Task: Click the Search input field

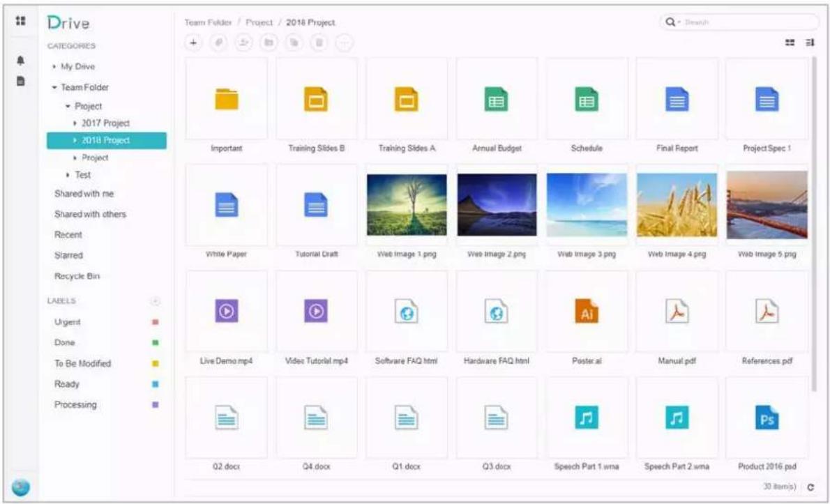Action: [739, 22]
